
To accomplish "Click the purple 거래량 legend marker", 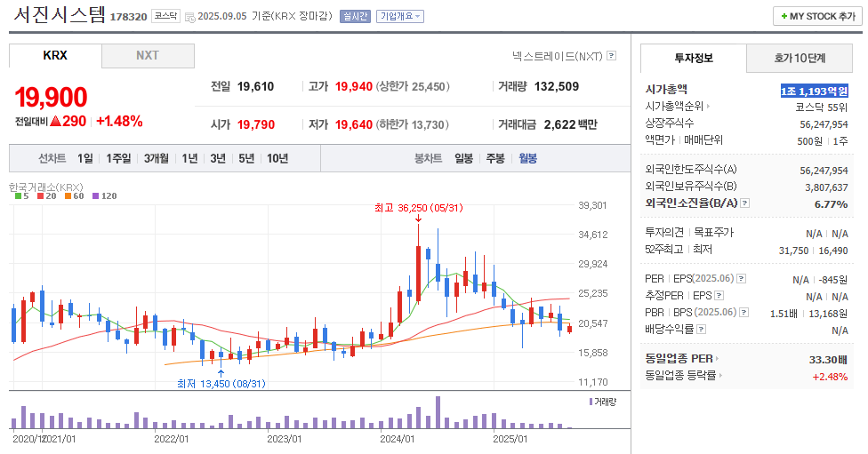I will point(591,402).
